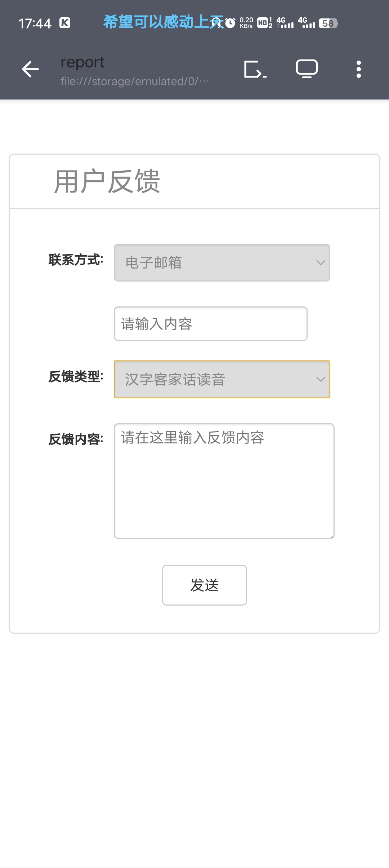
Task: Tap the 反馈内容: label
Action: click(76, 439)
